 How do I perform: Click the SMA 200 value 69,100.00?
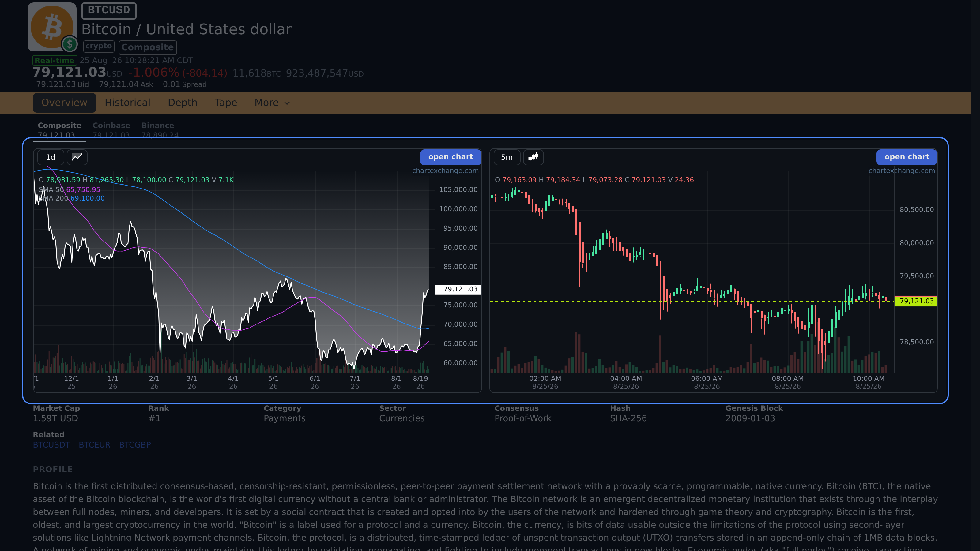(x=88, y=198)
